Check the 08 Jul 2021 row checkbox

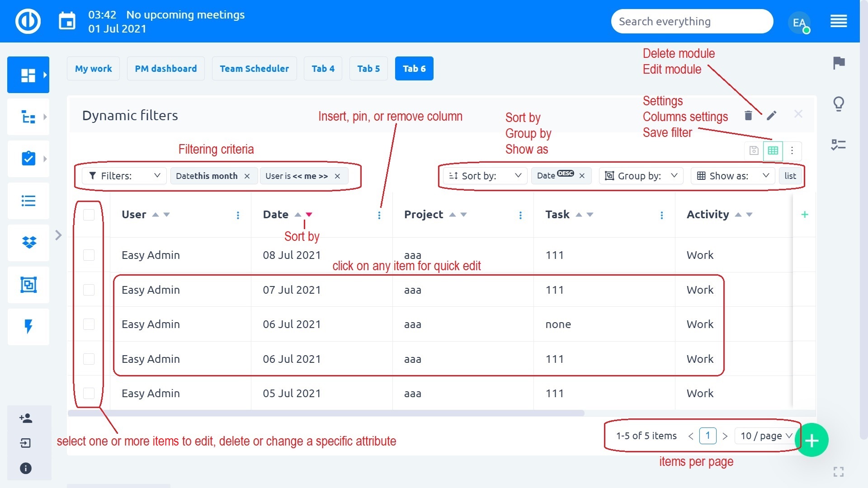click(89, 255)
